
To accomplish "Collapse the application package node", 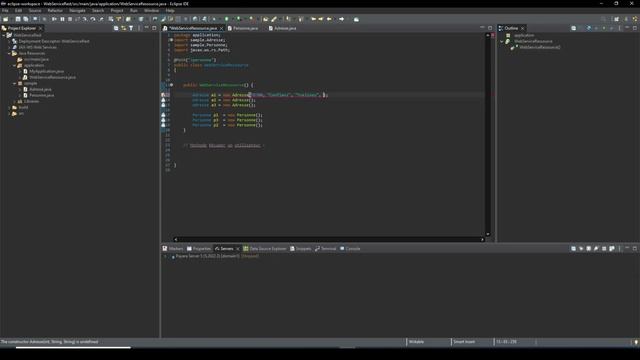I will [x=15, y=65].
